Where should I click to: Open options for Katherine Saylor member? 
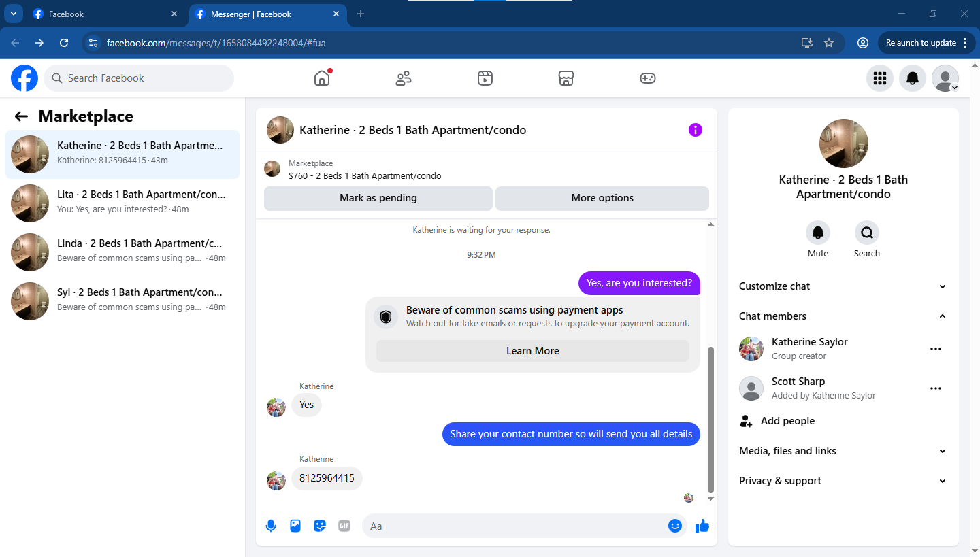coord(936,349)
